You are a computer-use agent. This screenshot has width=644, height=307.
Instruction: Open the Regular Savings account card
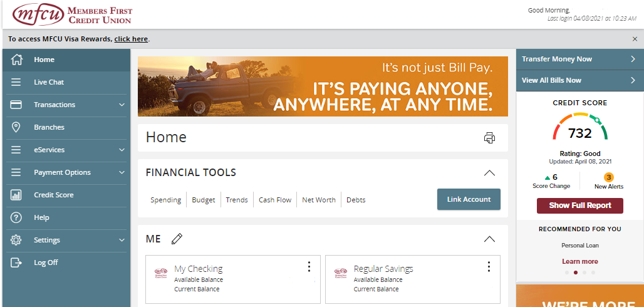(413, 279)
